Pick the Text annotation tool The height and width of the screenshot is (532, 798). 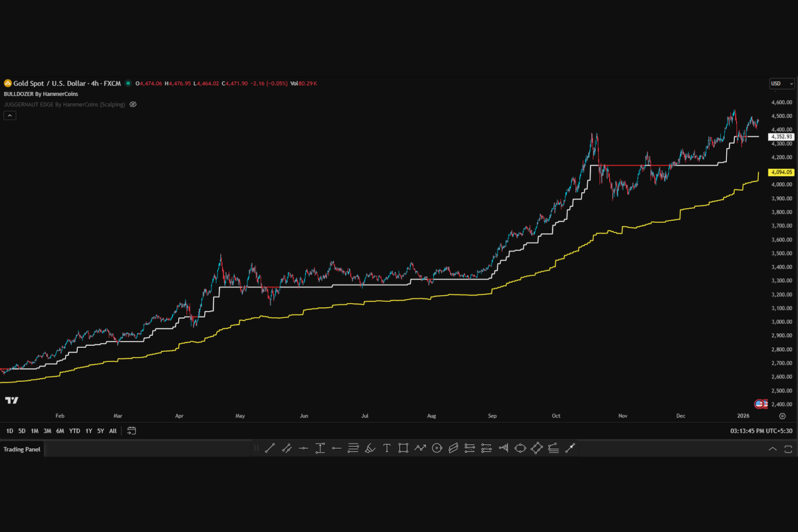[x=386, y=448]
